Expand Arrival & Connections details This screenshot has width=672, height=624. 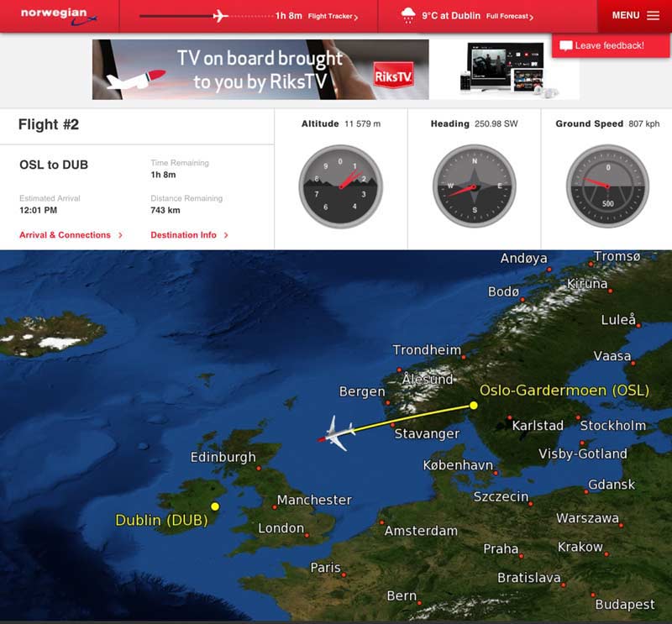click(71, 235)
